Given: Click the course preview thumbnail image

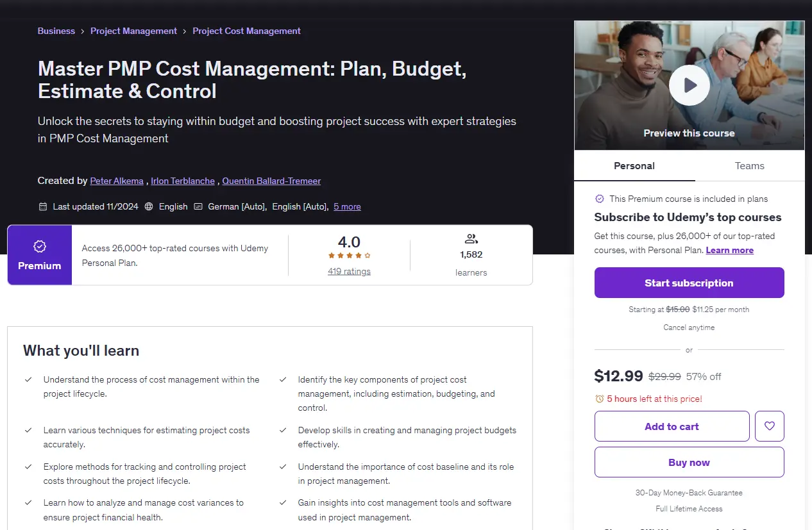Looking at the screenshot, I should coord(689,85).
